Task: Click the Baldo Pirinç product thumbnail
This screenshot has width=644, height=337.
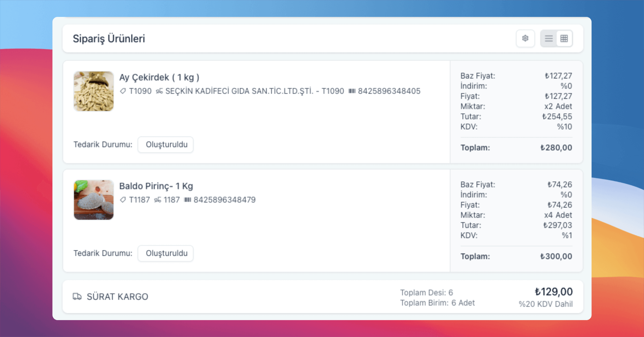Action: coord(94,200)
